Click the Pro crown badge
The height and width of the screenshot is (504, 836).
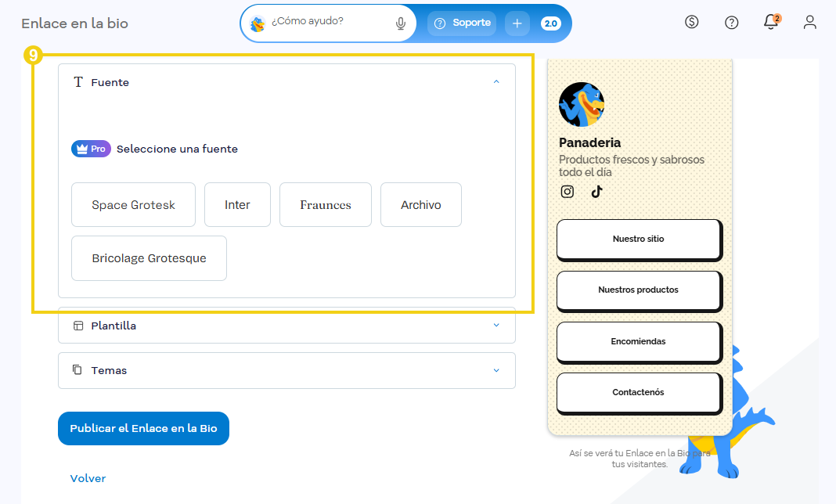(x=91, y=149)
